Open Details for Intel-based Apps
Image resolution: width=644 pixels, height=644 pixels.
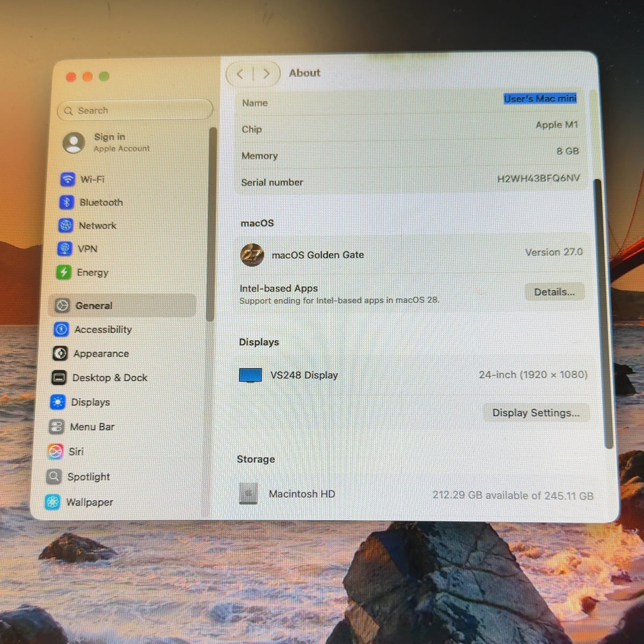[554, 292]
